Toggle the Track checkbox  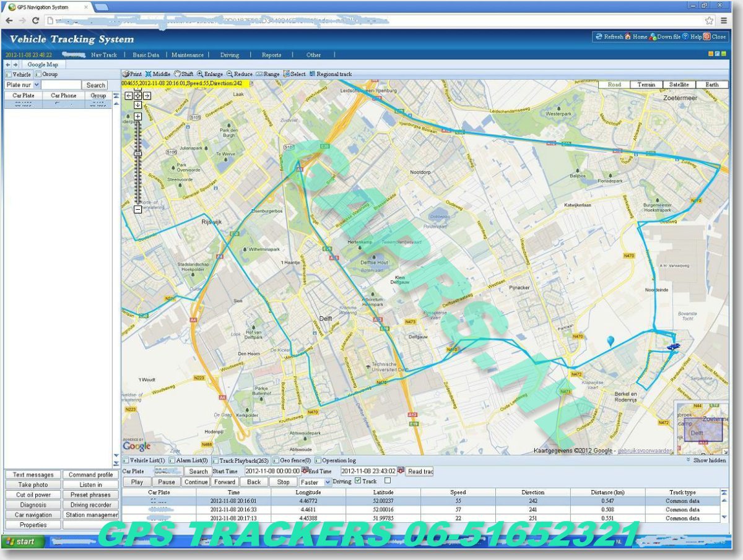click(358, 481)
